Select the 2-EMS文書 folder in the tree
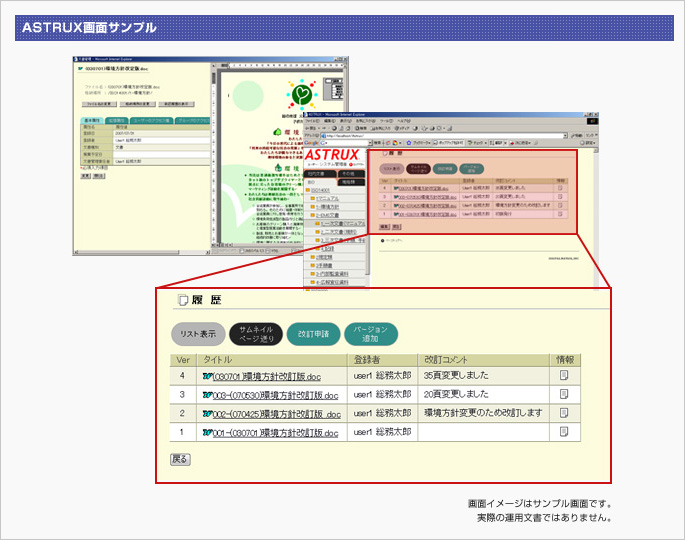 (327, 215)
